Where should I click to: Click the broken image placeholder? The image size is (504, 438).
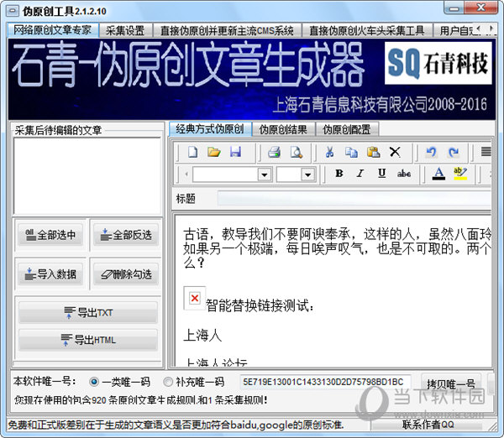[x=195, y=299]
